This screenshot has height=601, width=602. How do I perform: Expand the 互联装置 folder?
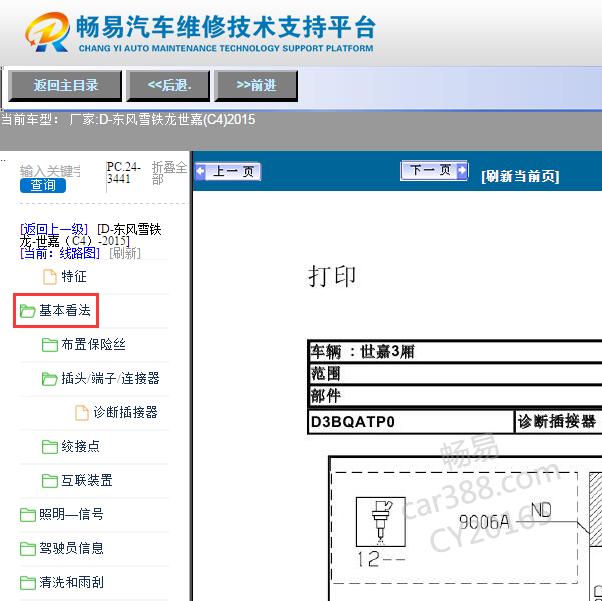coord(87,480)
